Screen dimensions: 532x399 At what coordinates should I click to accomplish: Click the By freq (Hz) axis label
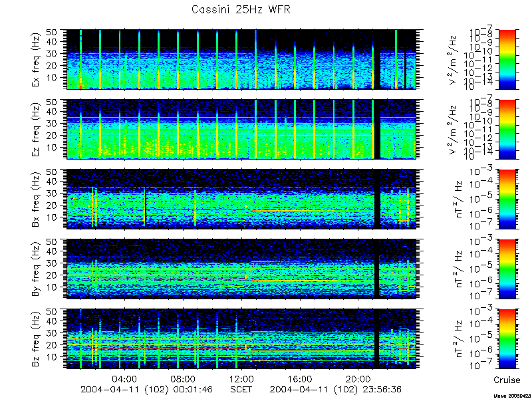click(x=36, y=269)
